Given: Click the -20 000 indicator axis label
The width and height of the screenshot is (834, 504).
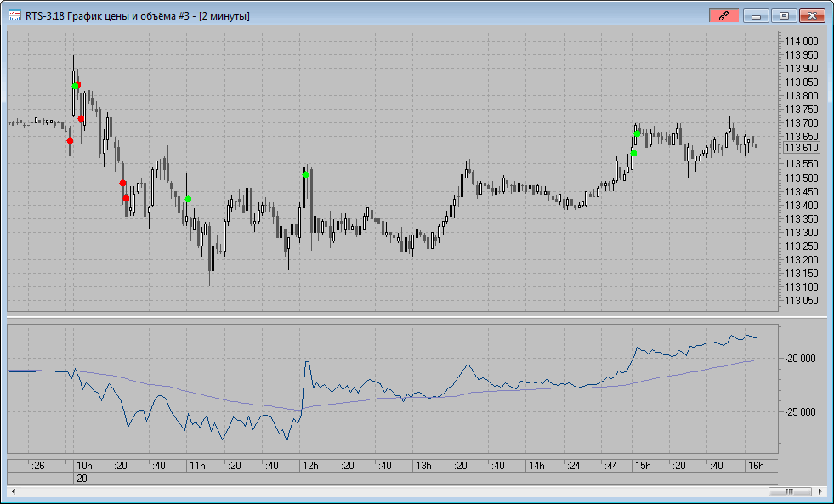Looking at the screenshot, I should tap(801, 359).
